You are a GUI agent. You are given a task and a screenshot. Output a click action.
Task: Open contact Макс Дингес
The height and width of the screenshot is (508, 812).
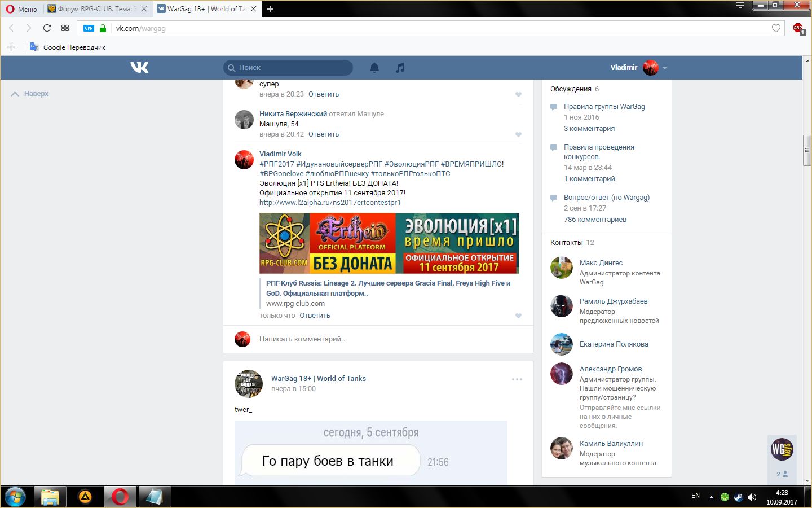pos(601,263)
